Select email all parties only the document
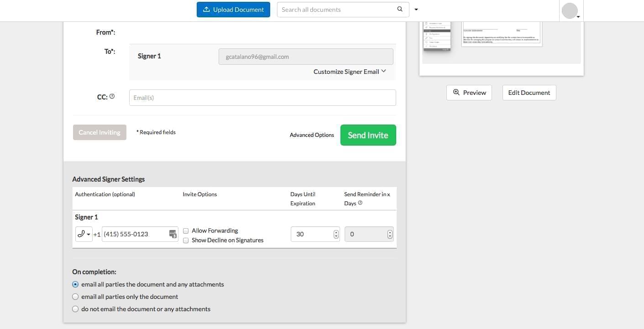 [x=76, y=297]
